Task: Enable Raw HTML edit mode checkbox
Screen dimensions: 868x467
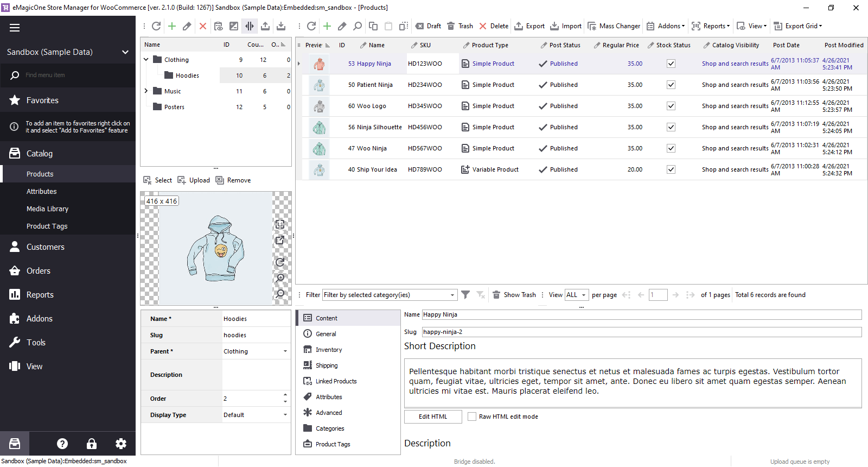Action: (472, 416)
